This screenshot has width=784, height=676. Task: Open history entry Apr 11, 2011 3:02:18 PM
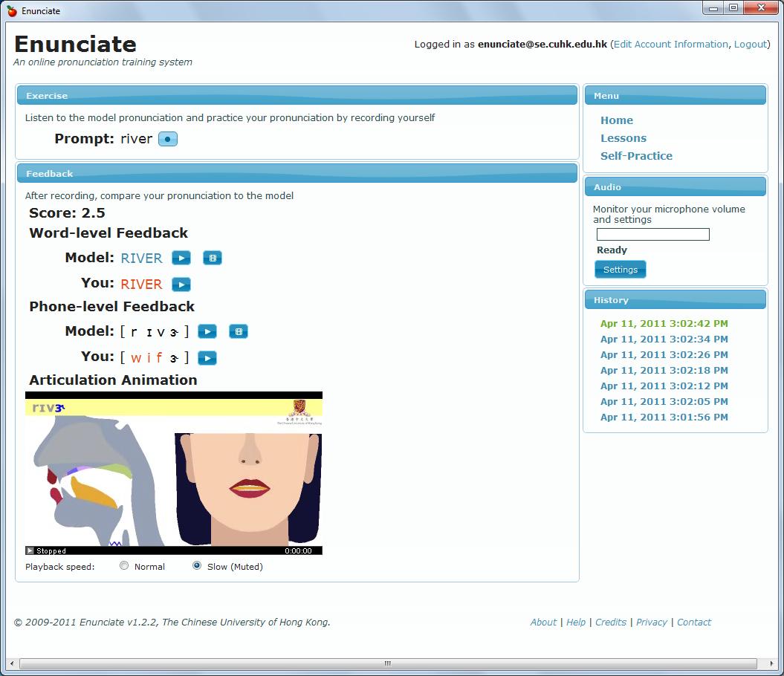[664, 371]
